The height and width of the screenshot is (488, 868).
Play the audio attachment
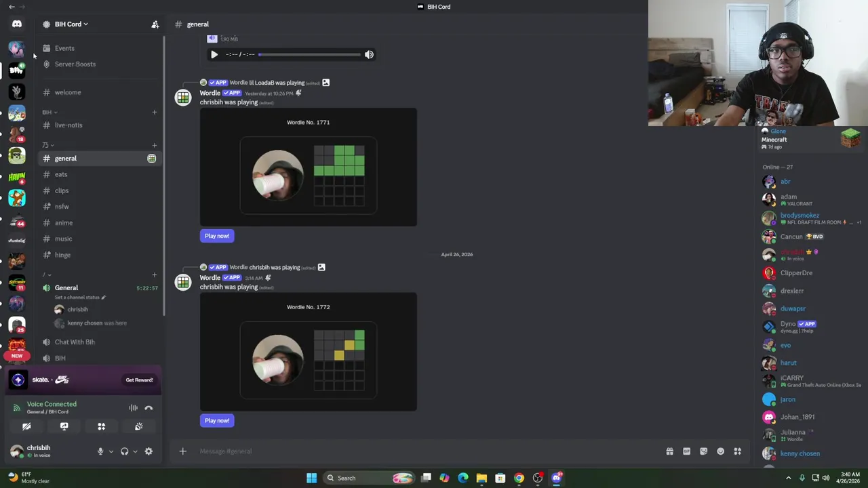point(214,55)
